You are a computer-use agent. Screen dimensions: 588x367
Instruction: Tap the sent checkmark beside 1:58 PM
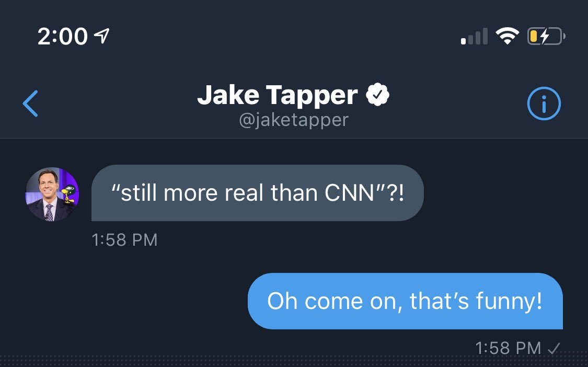pos(554,348)
